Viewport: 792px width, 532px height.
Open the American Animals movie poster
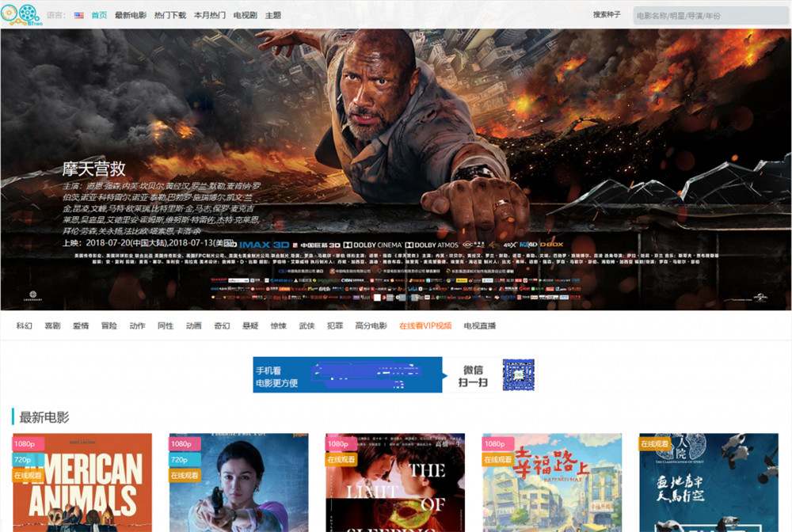(82, 491)
